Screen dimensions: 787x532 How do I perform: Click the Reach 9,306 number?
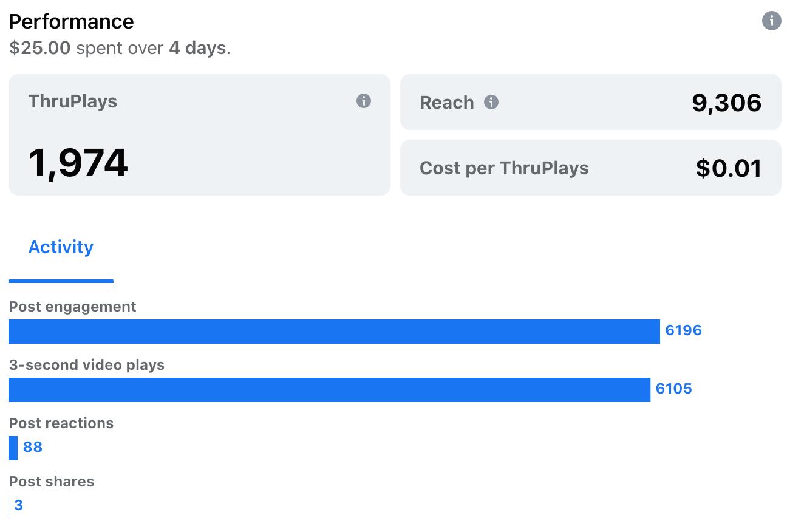click(726, 103)
